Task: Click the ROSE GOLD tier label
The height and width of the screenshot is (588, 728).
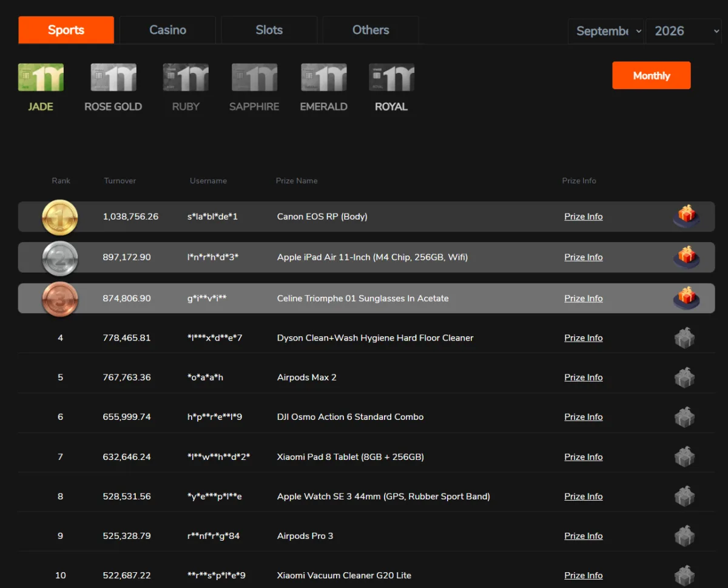Action: click(x=113, y=107)
